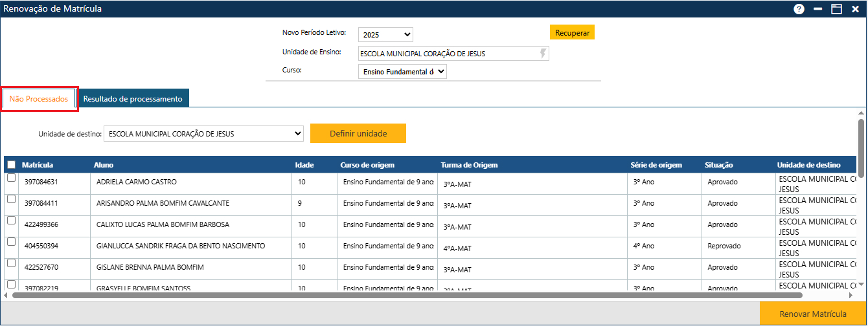Check the box for Adriela Carmo Castro

tap(11, 179)
